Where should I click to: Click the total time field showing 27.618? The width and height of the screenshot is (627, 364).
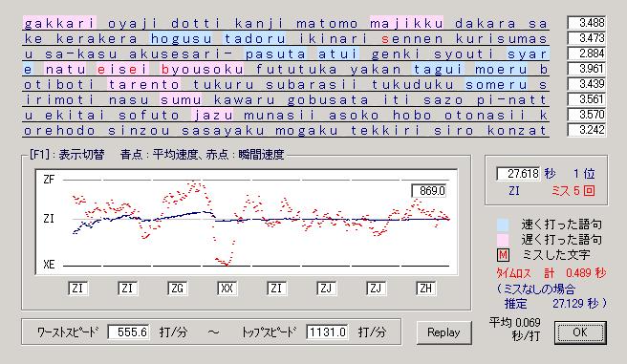point(518,174)
